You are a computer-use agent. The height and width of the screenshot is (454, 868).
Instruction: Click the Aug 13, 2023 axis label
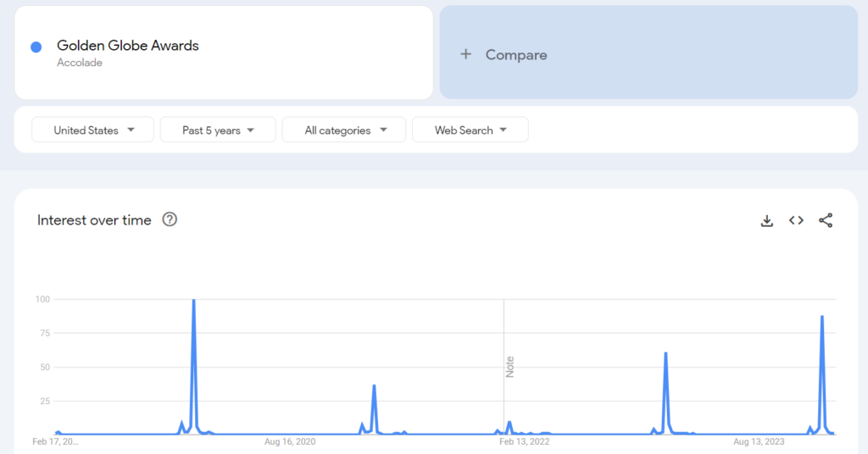(x=759, y=441)
